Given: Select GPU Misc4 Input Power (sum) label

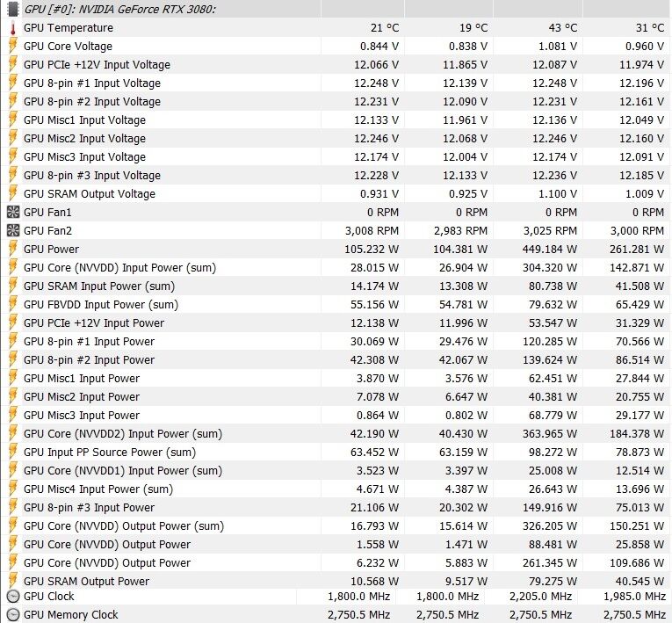Looking at the screenshot, I should 98,489.
